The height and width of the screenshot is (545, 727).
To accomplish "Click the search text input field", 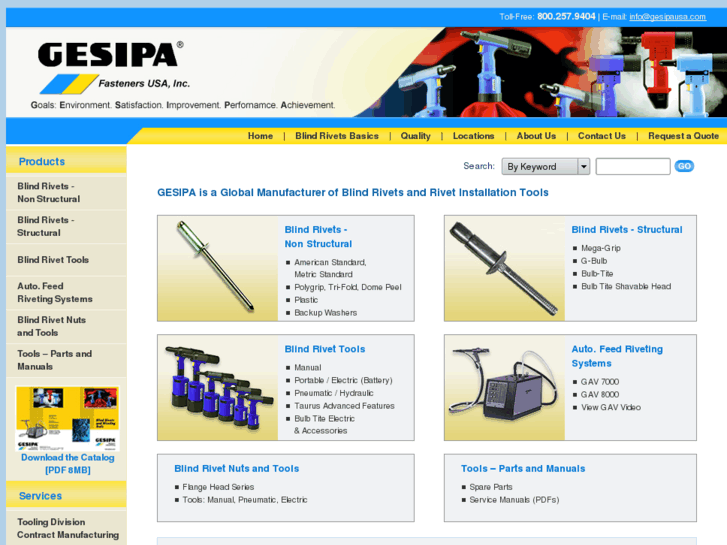I will tap(632, 167).
